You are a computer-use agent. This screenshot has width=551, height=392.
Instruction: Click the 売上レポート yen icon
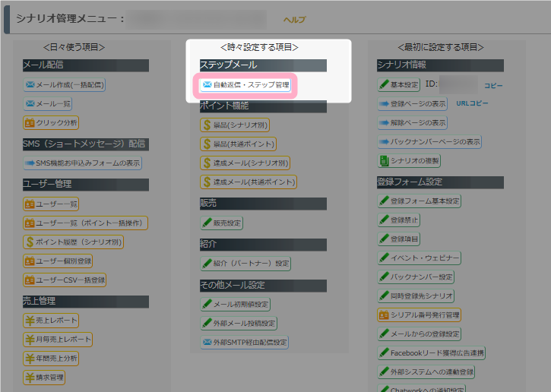tap(30, 321)
